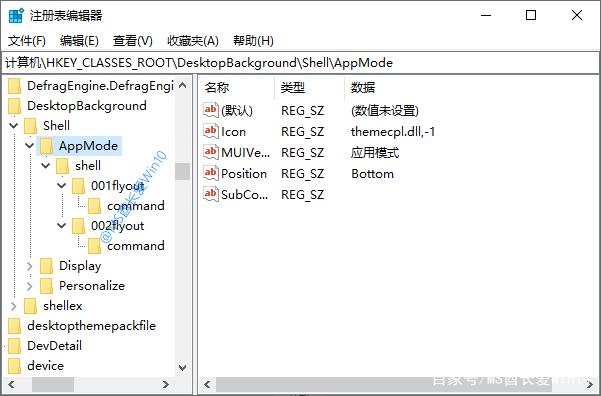Click the Registry Editor app icon in title bar
The width and height of the screenshot is (601, 396).
16,16
